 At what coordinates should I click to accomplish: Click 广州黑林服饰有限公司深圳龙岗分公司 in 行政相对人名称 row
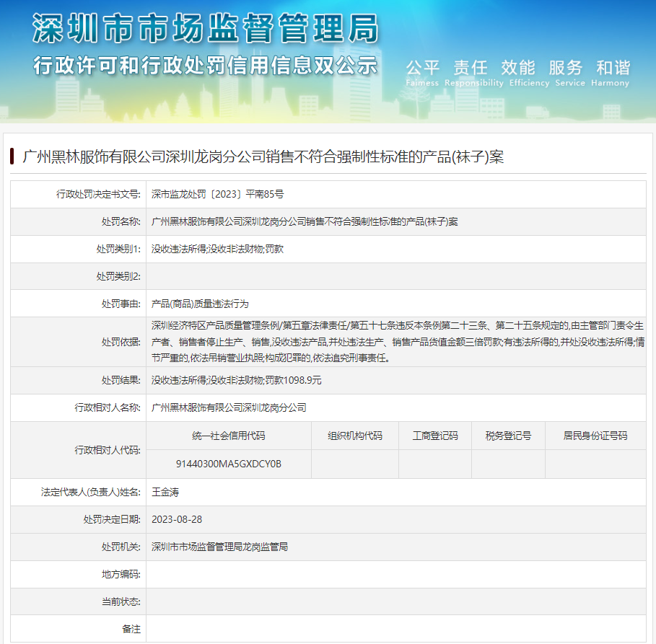(229, 407)
